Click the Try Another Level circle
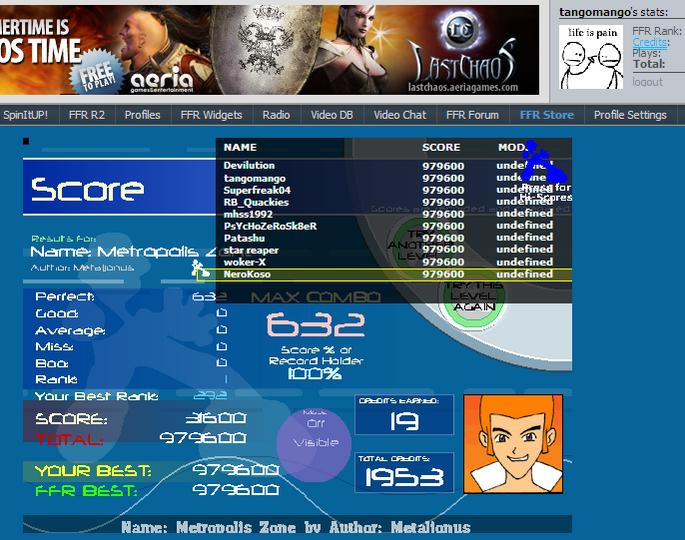Image resolution: width=685 pixels, height=540 pixels. [x=413, y=245]
